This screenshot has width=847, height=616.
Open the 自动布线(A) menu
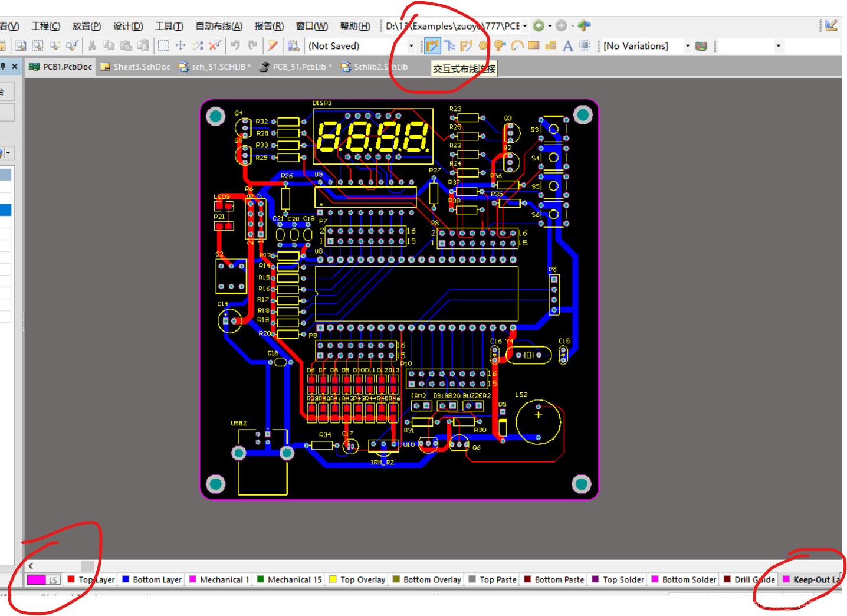[x=219, y=26]
